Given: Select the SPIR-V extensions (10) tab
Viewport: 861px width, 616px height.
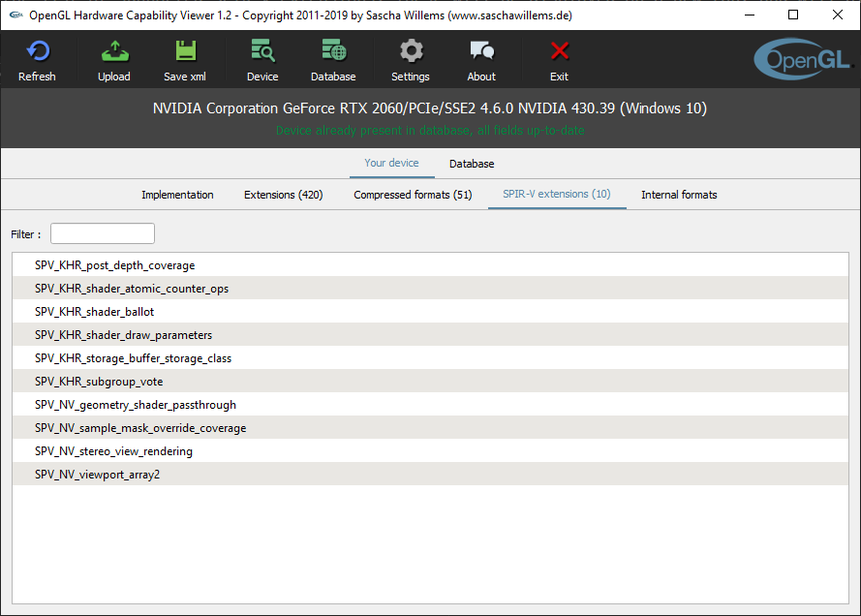Looking at the screenshot, I should [x=557, y=195].
